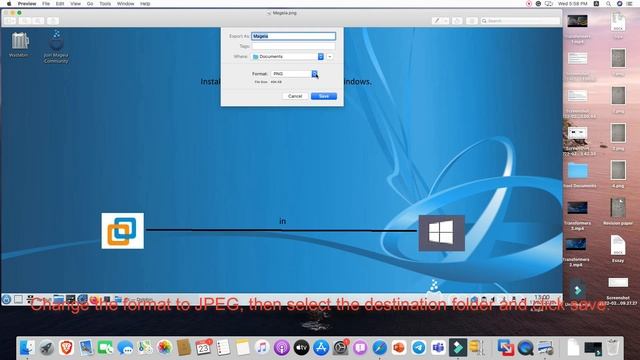The image size is (640, 360).
Task: Click the Join Mageia Community icon in image
Action: coord(56,46)
